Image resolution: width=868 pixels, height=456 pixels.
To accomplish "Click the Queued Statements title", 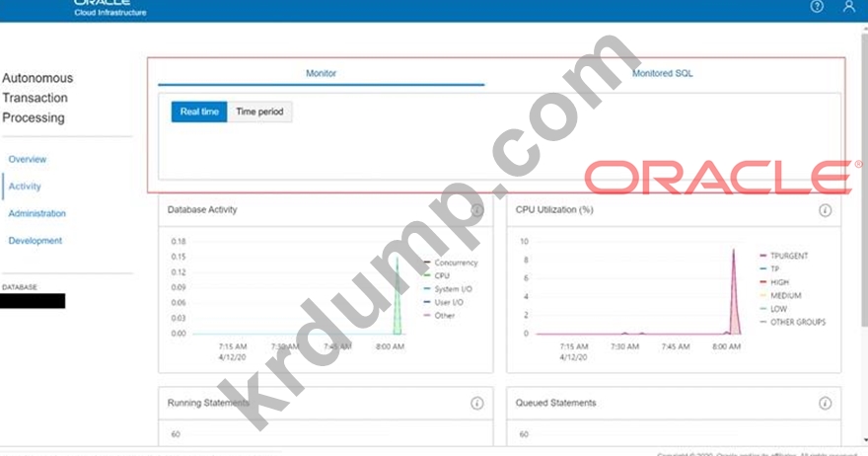I will (555, 403).
